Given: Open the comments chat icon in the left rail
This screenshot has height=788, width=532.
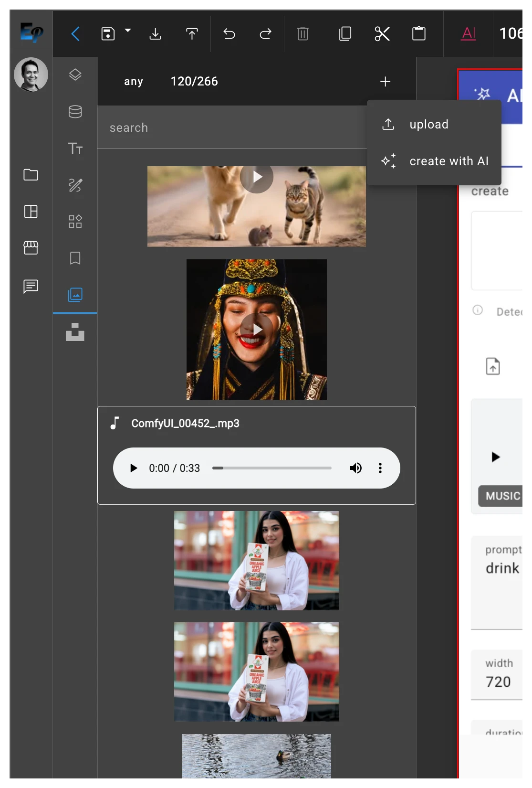Looking at the screenshot, I should (31, 286).
